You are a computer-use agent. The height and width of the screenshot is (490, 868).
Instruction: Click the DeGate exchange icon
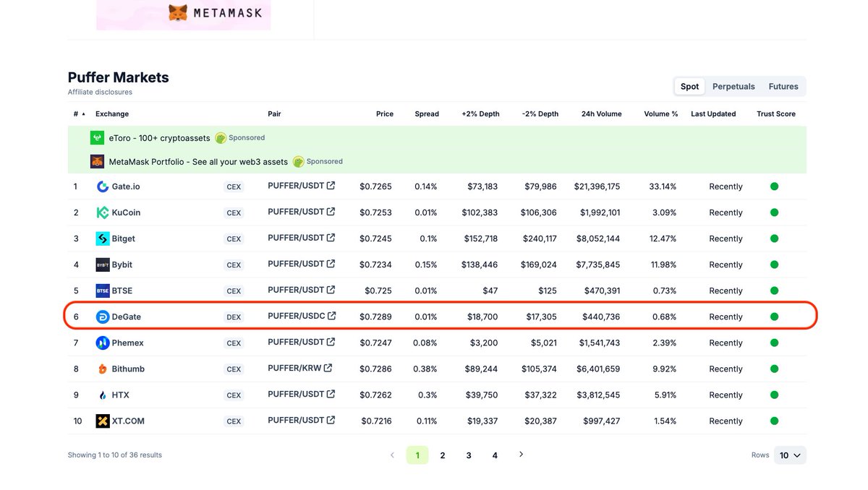click(102, 317)
